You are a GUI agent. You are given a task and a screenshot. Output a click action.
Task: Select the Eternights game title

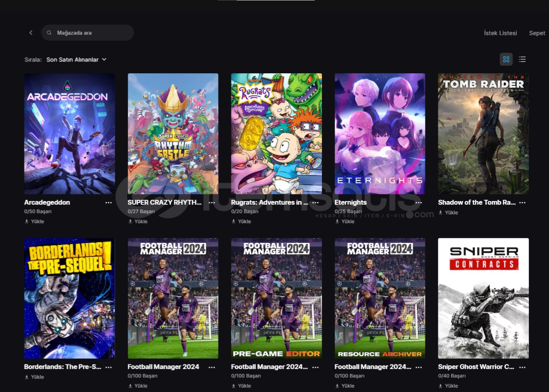[x=350, y=202]
